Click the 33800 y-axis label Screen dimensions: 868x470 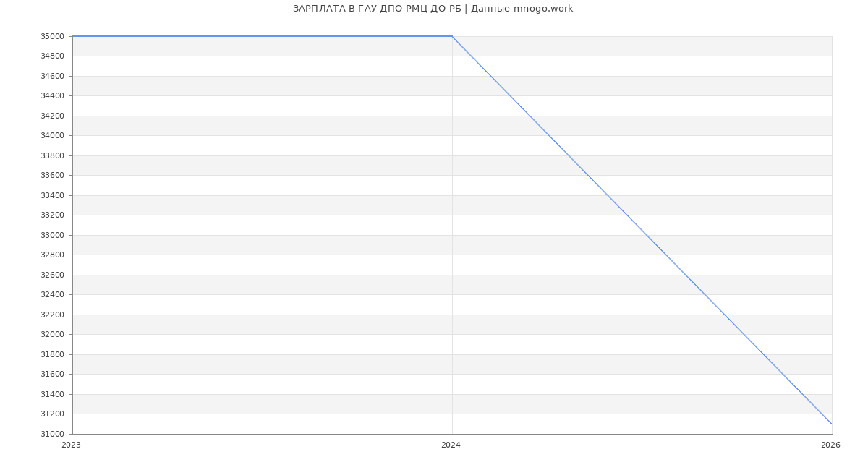(x=52, y=155)
